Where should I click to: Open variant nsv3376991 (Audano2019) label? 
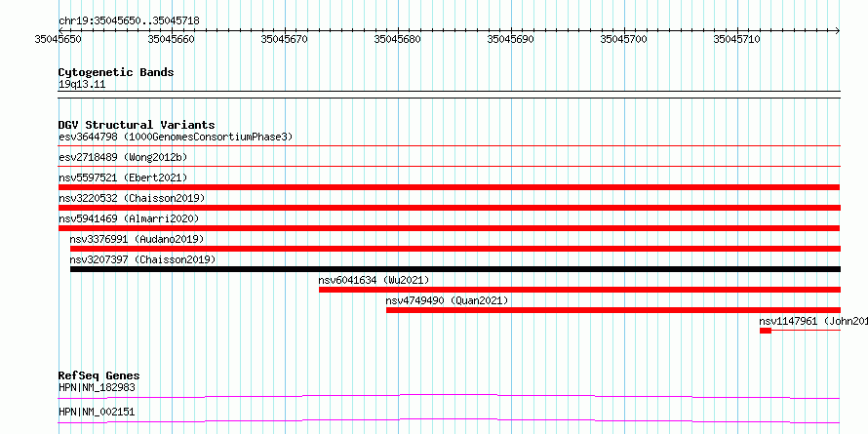click(x=137, y=239)
